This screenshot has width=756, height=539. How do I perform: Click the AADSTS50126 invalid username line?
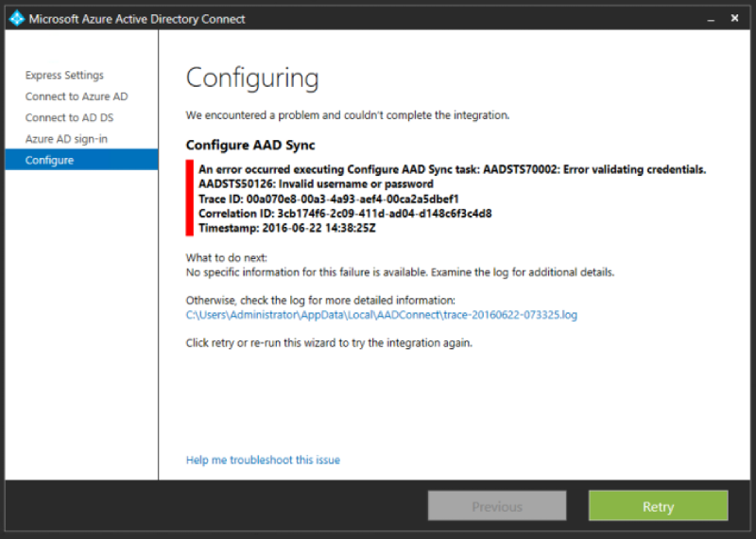(x=316, y=183)
